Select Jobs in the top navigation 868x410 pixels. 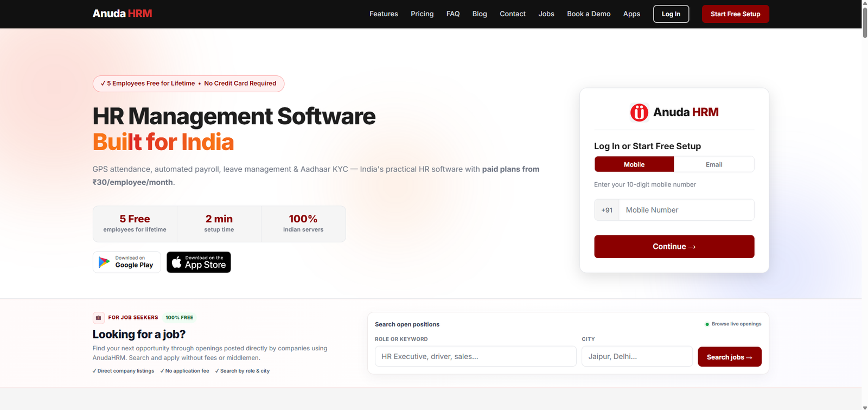pos(546,14)
